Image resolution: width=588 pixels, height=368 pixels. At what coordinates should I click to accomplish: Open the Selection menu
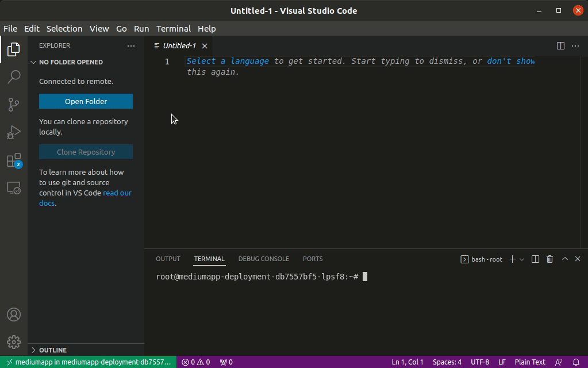[x=64, y=29]
